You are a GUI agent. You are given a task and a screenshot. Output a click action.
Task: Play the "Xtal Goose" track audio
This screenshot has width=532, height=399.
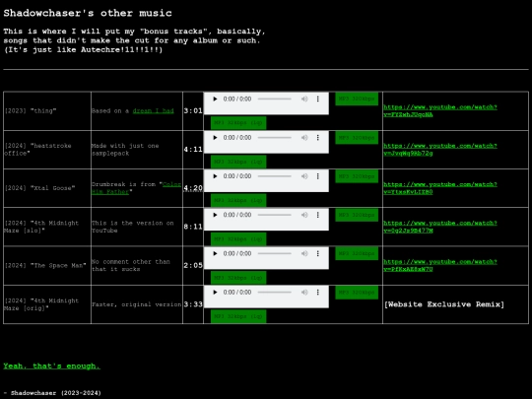pyautogui.click(x=215, y=176)
